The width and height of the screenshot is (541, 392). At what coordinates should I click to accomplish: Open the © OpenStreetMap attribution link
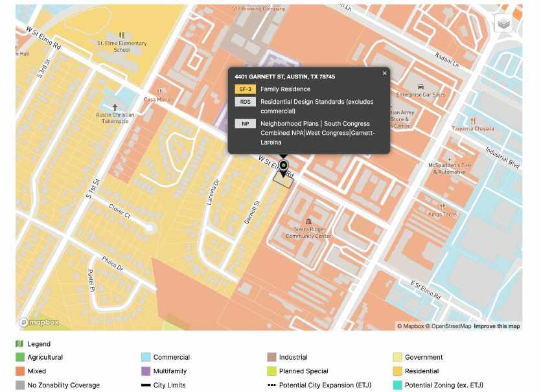tap(448, 326)
